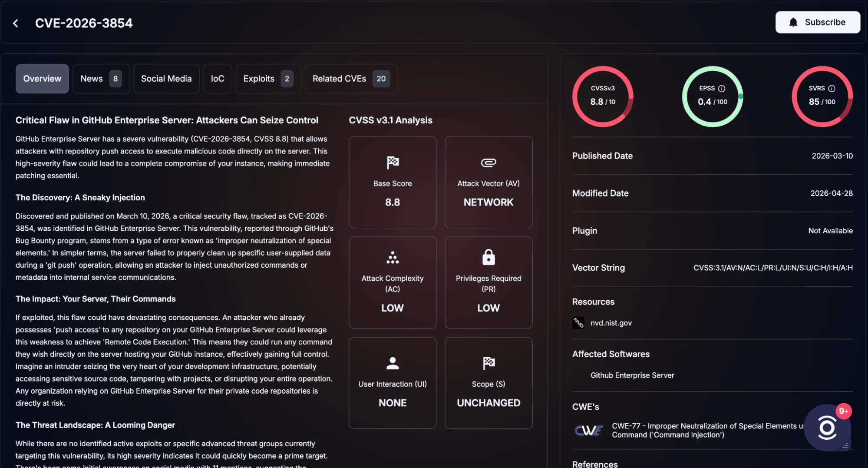
Task: Switch to the Overview tab
Action: (x=42, y=79)
